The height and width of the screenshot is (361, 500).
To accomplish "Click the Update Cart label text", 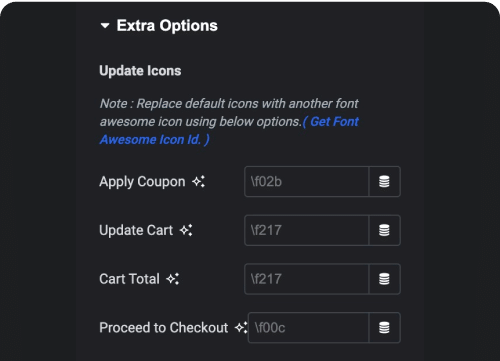I will pyautogui.click(x=136, y=231).
